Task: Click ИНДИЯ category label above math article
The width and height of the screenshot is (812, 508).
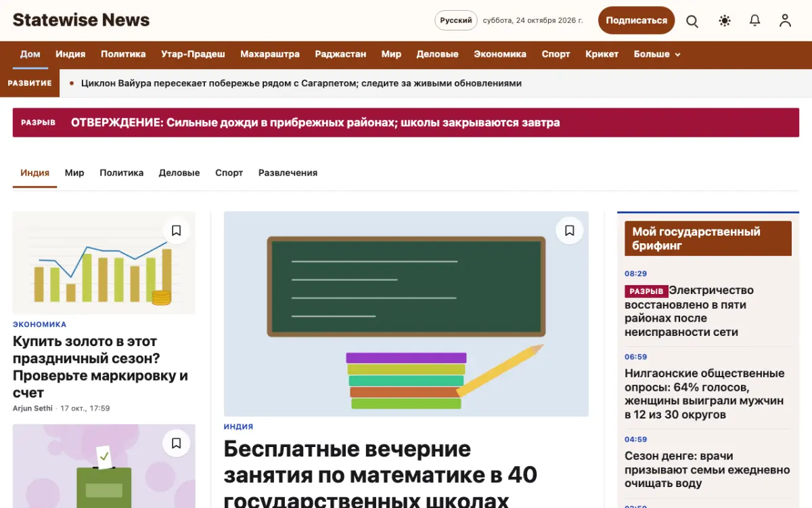Action: (x=238, y=427)
